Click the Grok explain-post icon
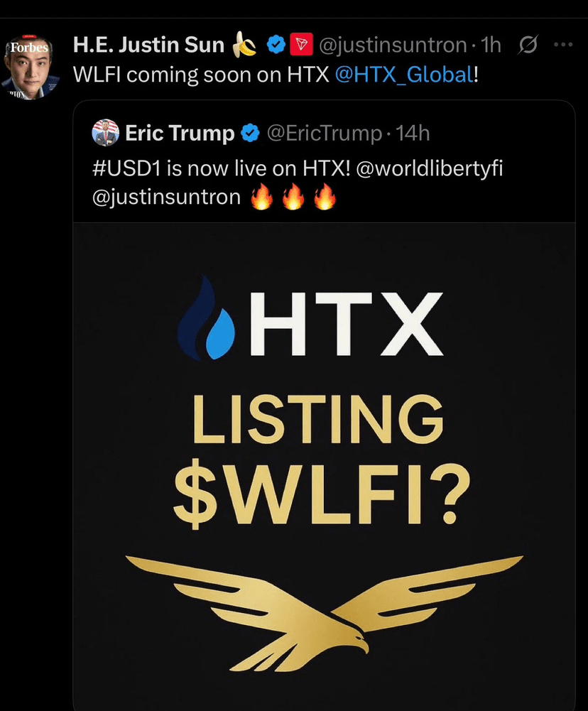588x711 pixels. (x=528, y=45)
